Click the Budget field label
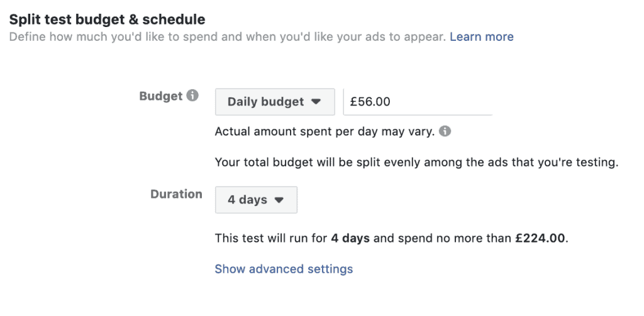 (x=160, y=96)
